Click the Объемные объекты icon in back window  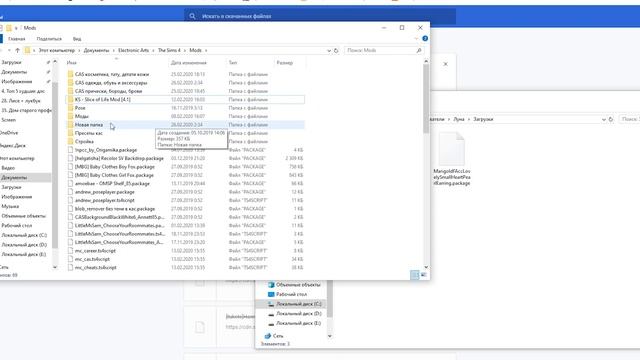click(x=271, y=284)
